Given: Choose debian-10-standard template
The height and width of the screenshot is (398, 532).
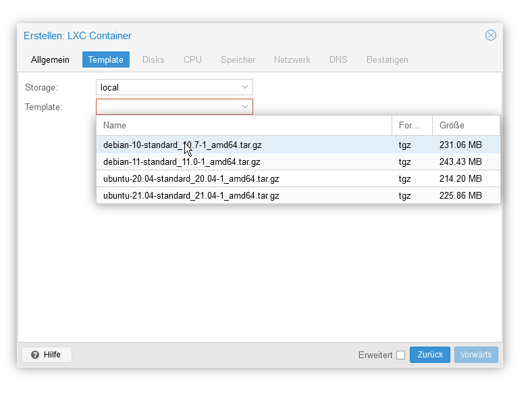Looking at the screenshot, I should tap(298, 145).
